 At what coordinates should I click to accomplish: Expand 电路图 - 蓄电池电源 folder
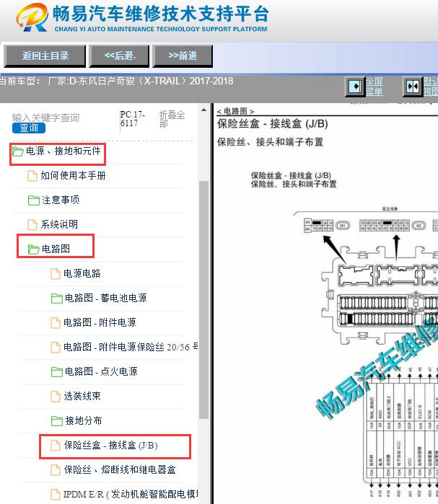click(x=106, y=298)
